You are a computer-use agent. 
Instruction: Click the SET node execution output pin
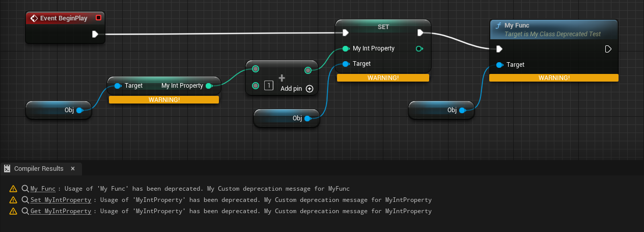click(420, 33)
